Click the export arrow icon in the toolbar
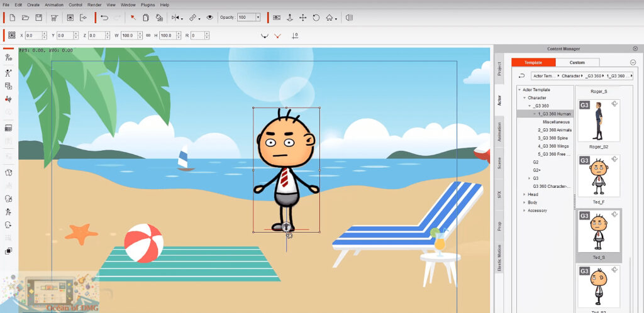 (x=84, y=18)
